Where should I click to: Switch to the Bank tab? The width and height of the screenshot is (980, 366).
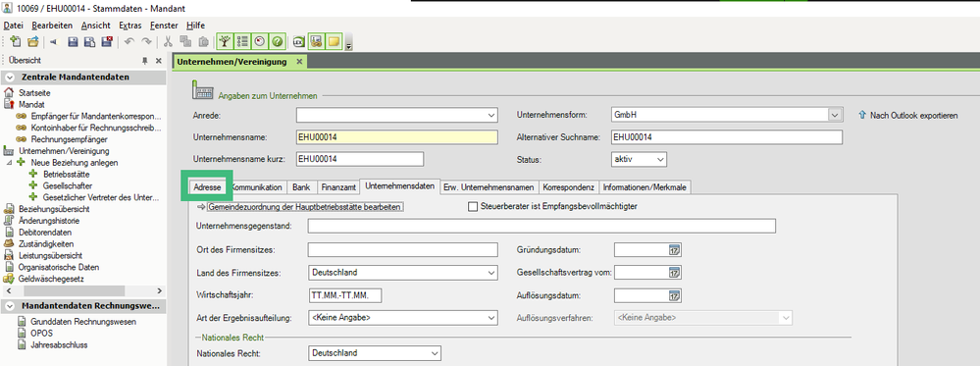point(301,187)
